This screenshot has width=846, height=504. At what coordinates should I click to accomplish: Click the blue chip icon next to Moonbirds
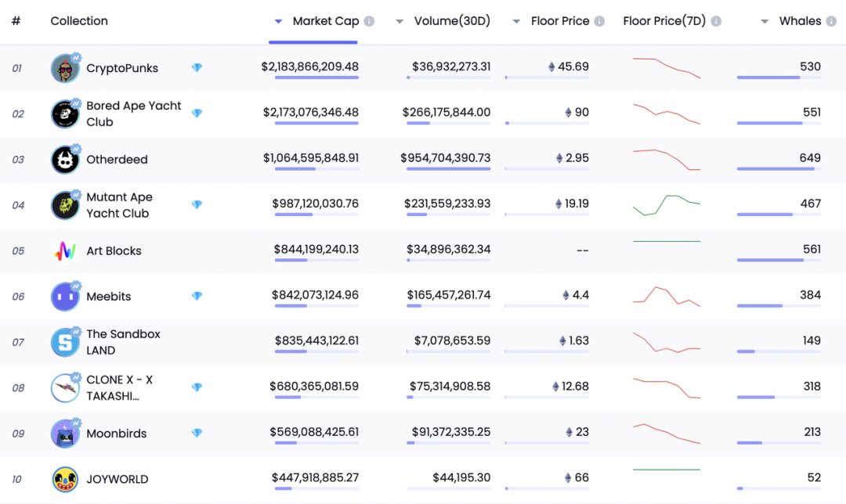197,433
